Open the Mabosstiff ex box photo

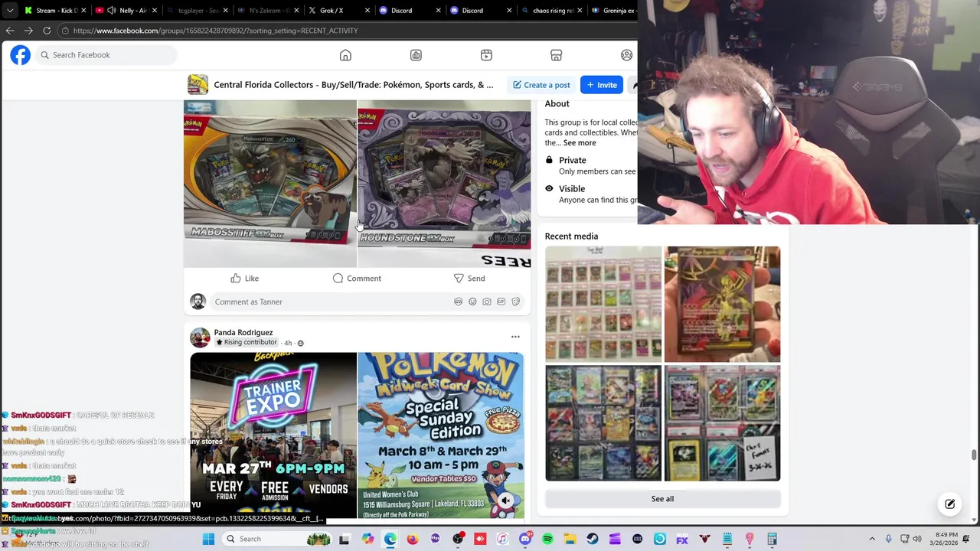point(270,184)
